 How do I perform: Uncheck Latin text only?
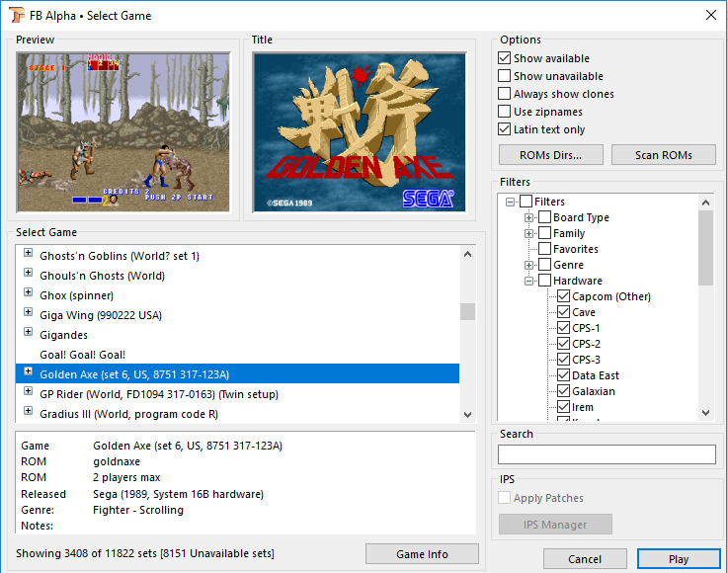pos(504,129)
